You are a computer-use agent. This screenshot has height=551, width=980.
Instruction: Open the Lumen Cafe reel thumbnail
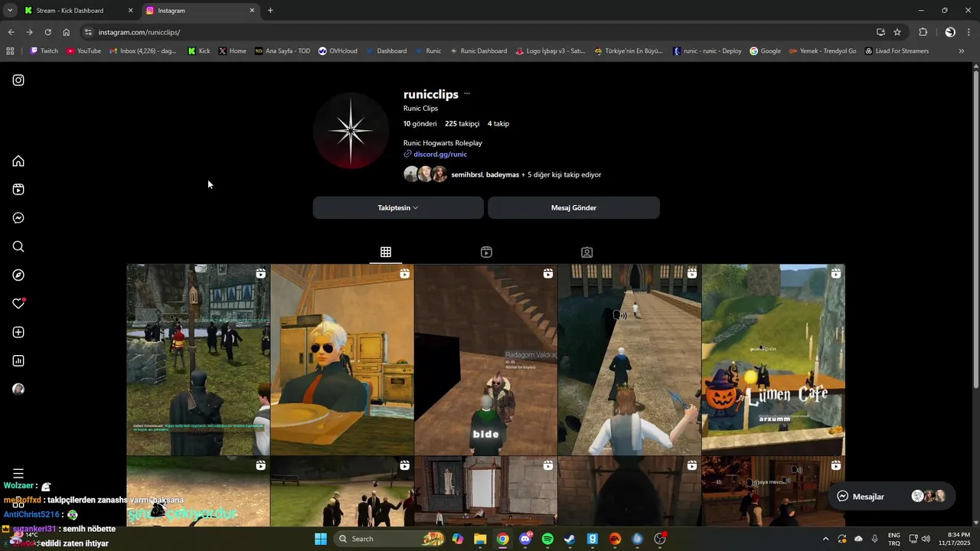click(773, 360)
